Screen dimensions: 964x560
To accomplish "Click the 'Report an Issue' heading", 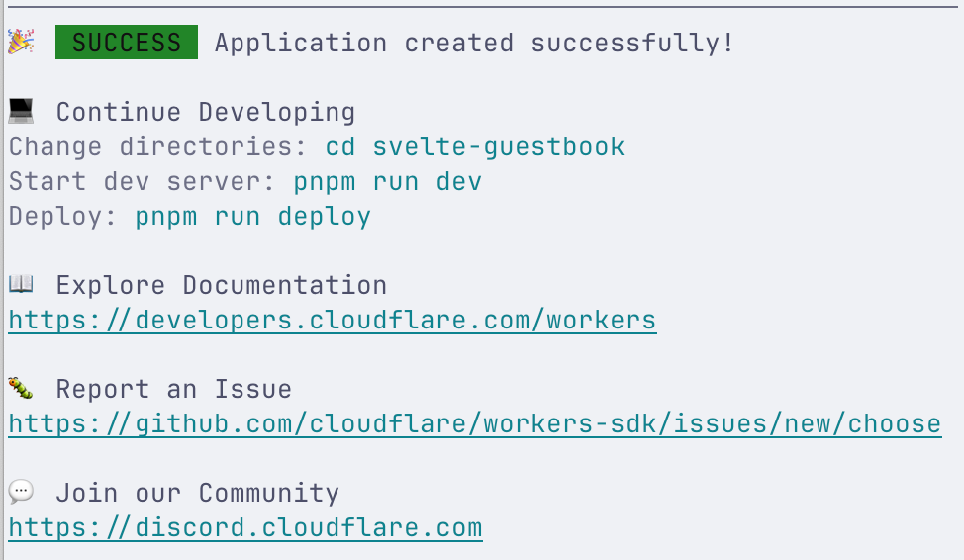I will pyautogui.click(x=174, y=390).
